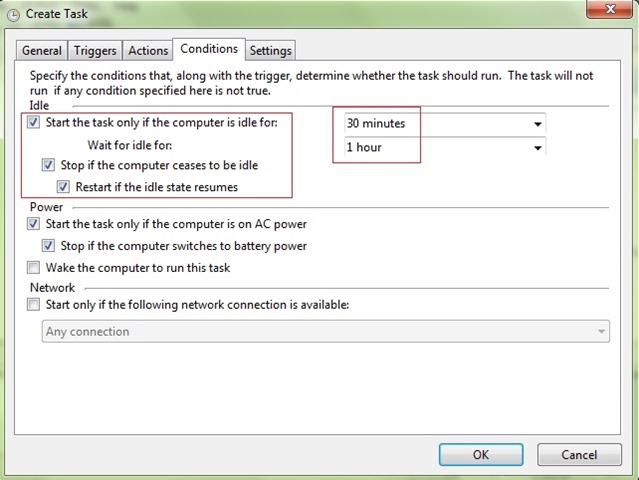Open the Triggers tab
Viewport: 639px width, 480px height.
95,51
